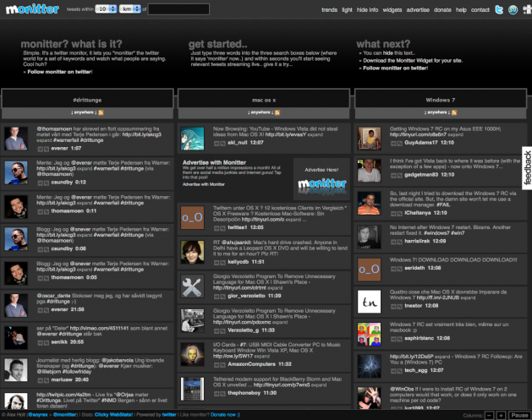The image size is (532, 420).
Task: Toggle the light theme
Action: point(347,10)
